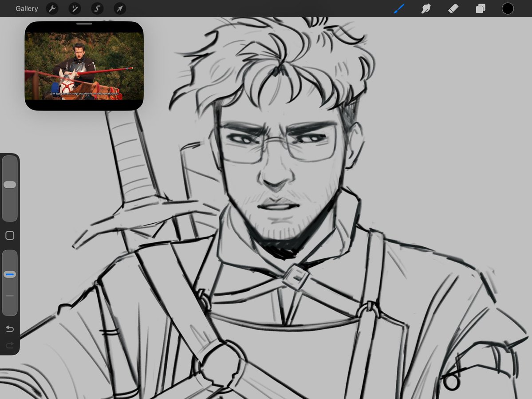This screenshot has height=399, width=532.
Task: Select the Eraser tool
Action: point(453,8)
